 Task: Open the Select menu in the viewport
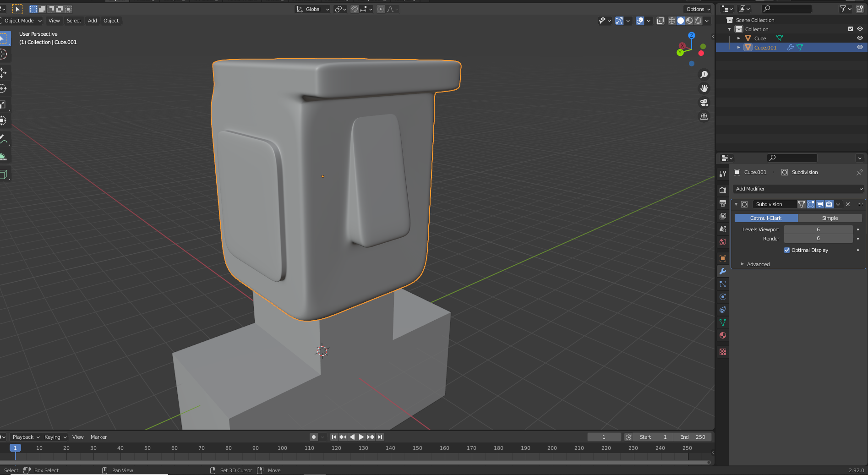[74, 21]
